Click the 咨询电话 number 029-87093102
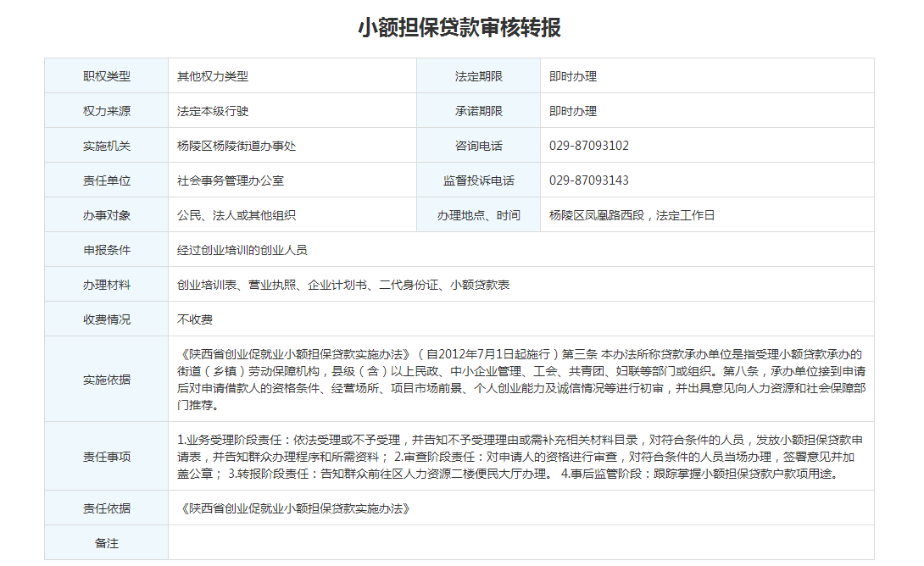 coord(589,146)
